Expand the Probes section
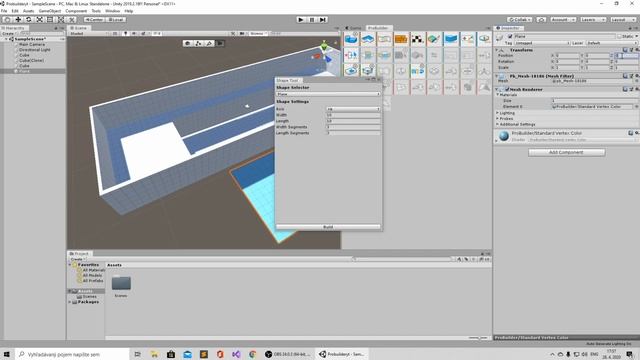 pyautogui.click(x=497, y=118)
